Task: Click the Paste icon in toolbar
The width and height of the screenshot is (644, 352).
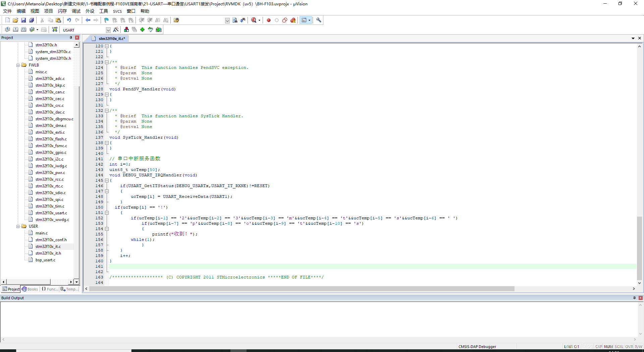Action: point(58,20)
